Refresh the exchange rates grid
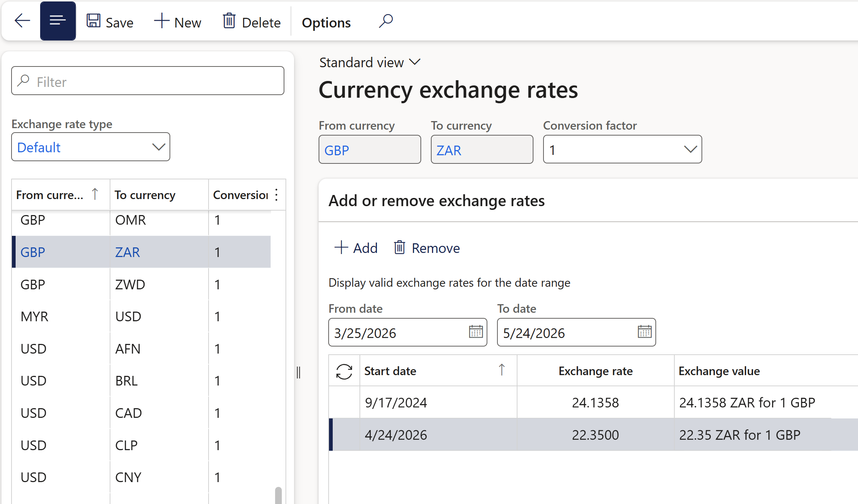This screenshot has height=504, width=858. 343,371
